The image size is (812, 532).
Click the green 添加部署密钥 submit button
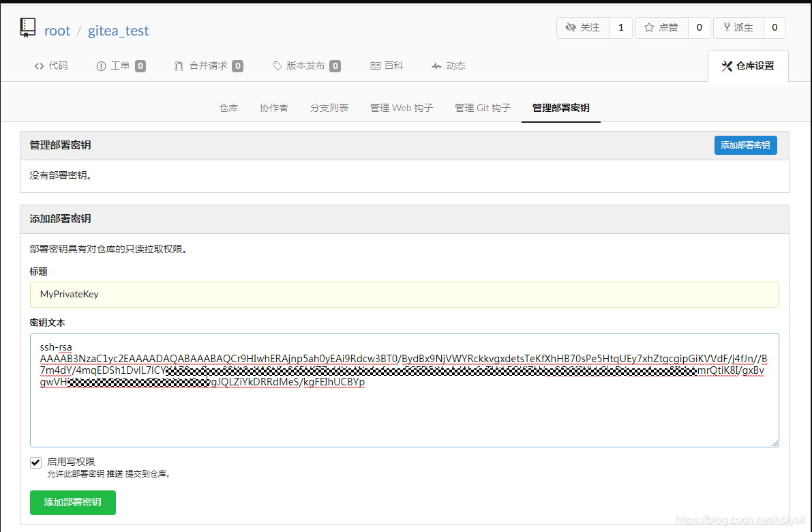(72, 502)
